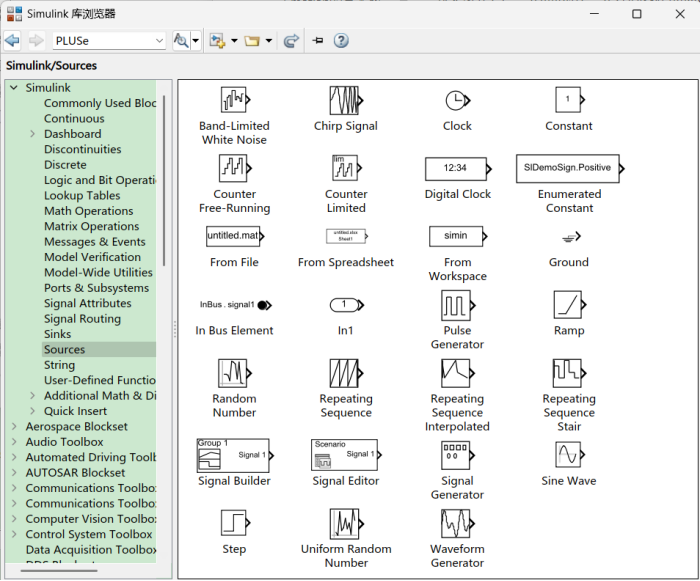Select the Signal Editor block
The height and width of the screenshot is (581, 700).
pyautogui.click(x=346, y=455)
